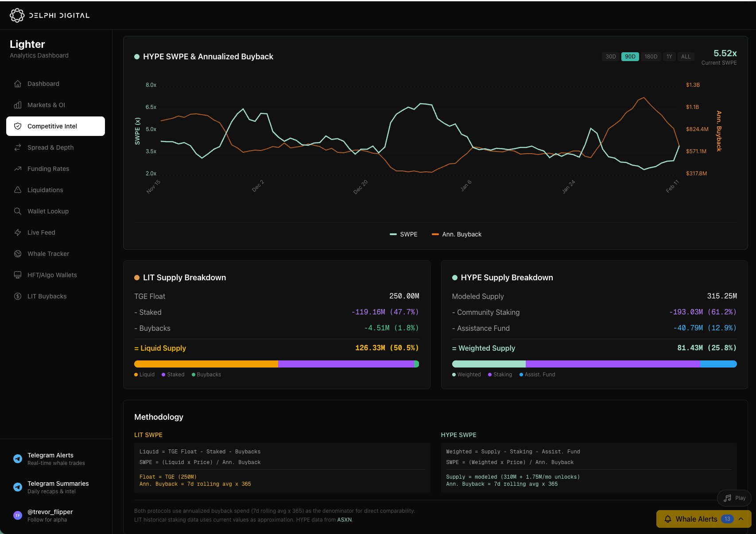This screenshot has height=534, width=756.
Task: Click purple Staked segment of LIT supply bar
Action: pos(345,364)
